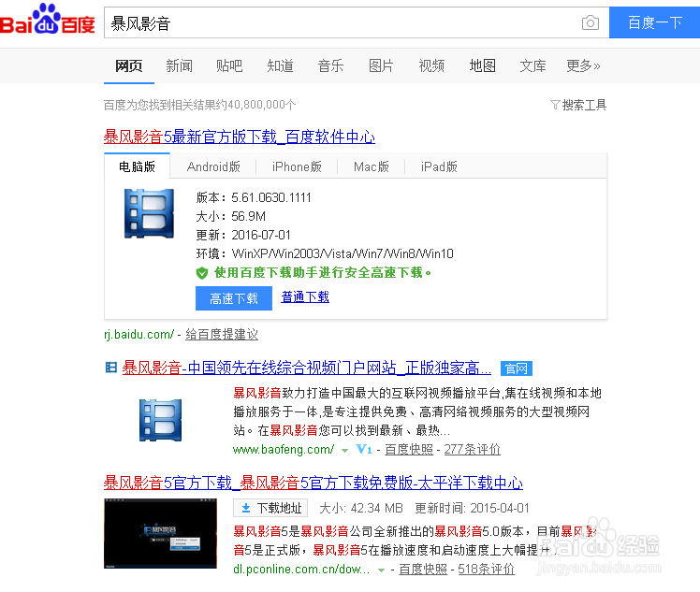
Task: Go to the 文库 tab
Action: pos(533,66)
